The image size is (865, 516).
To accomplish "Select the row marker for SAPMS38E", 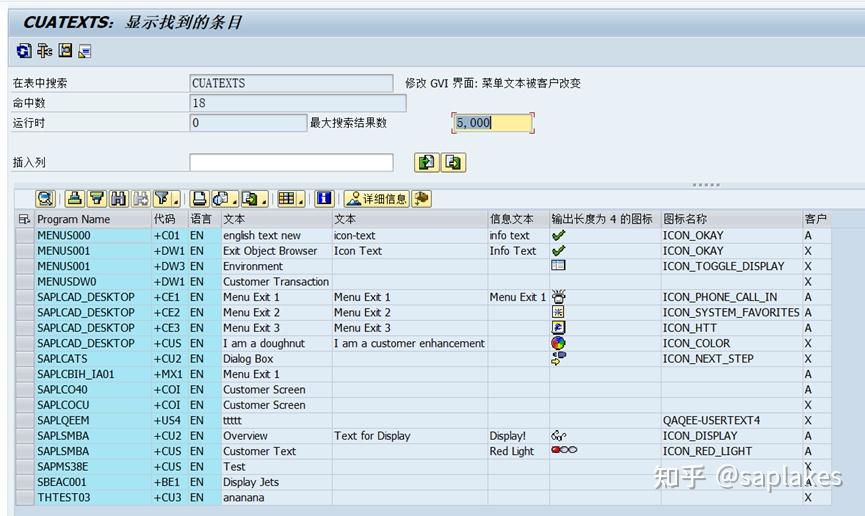I will click(x=24, y=467).
